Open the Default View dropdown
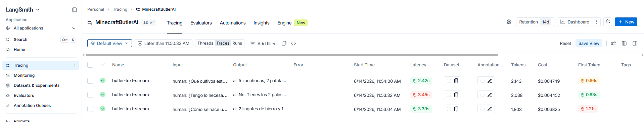Image resolution: width=644 pixels, height=122 pixels. click(109, 43)
